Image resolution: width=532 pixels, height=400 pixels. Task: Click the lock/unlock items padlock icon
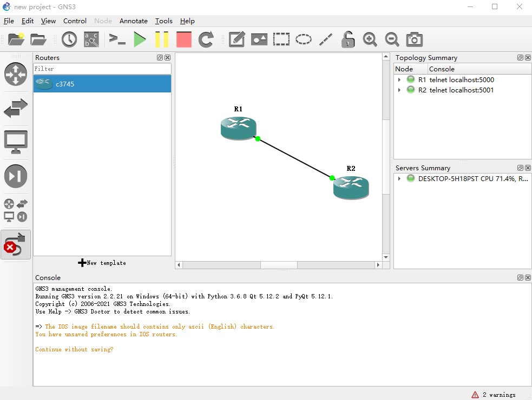click(348, 39)
